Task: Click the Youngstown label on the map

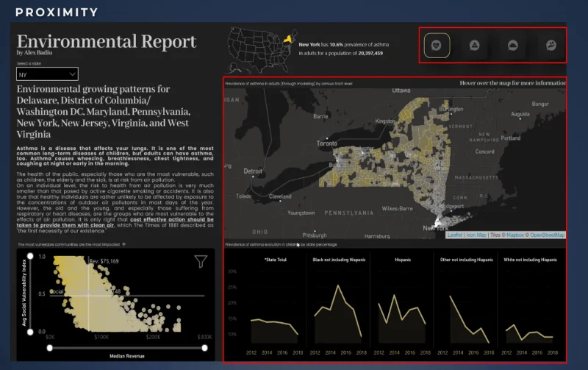Action: (301, 213)
